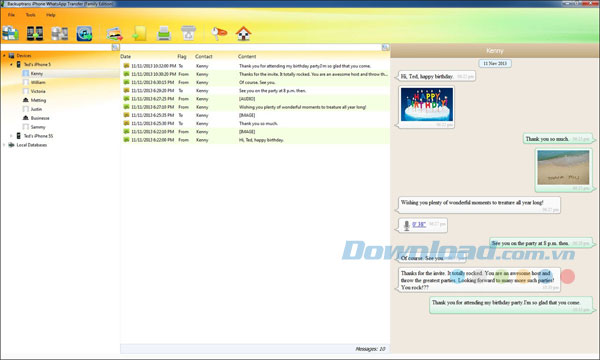Click the printer toolbar icon

pos(164,33)
